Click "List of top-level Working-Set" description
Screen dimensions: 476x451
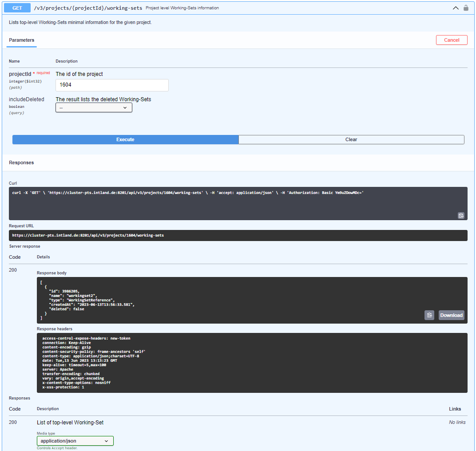(x=70, y=423)
